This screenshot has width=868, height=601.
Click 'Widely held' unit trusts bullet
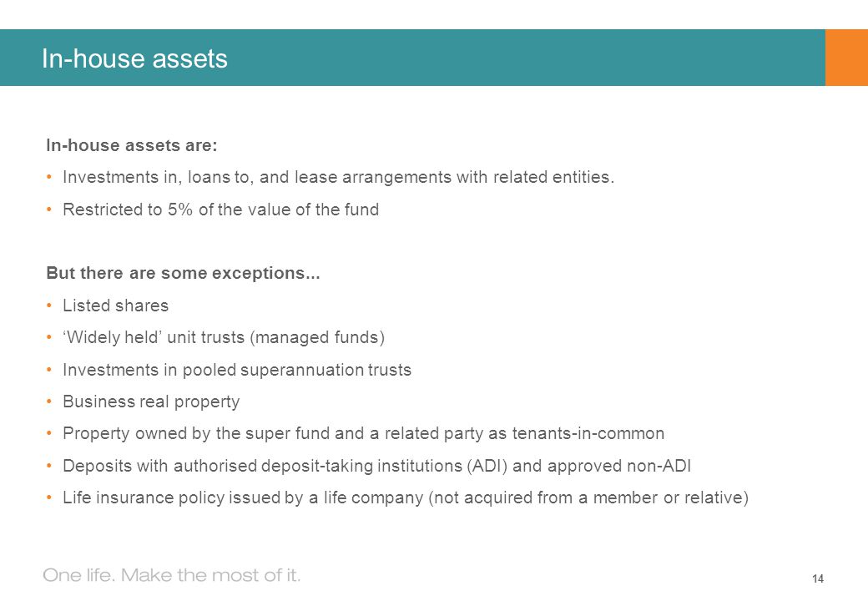pos(224,337)
